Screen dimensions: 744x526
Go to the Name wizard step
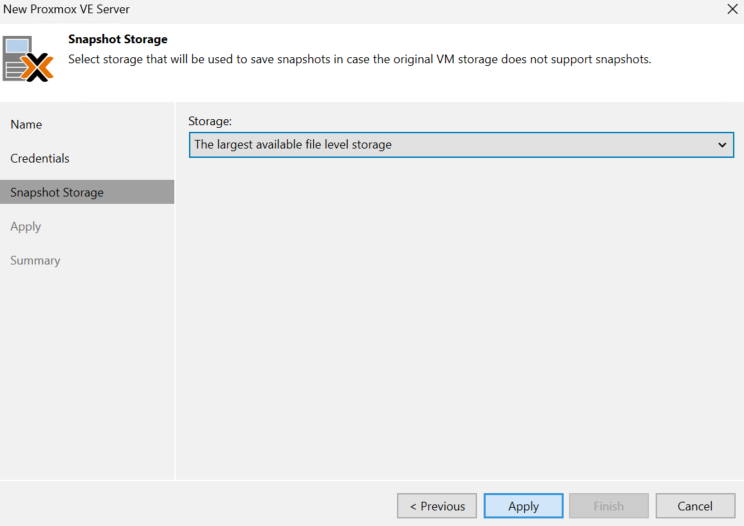26,124
